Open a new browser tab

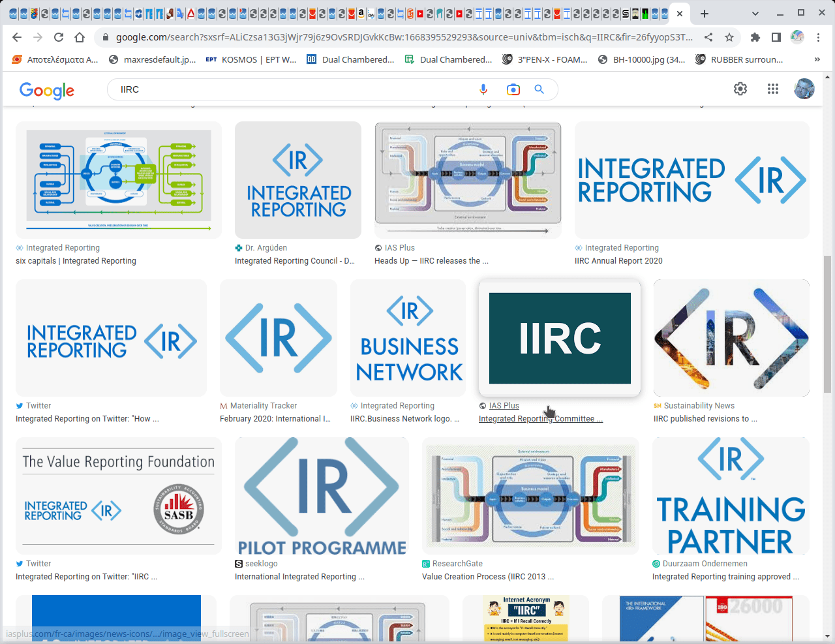pos(705,13)
